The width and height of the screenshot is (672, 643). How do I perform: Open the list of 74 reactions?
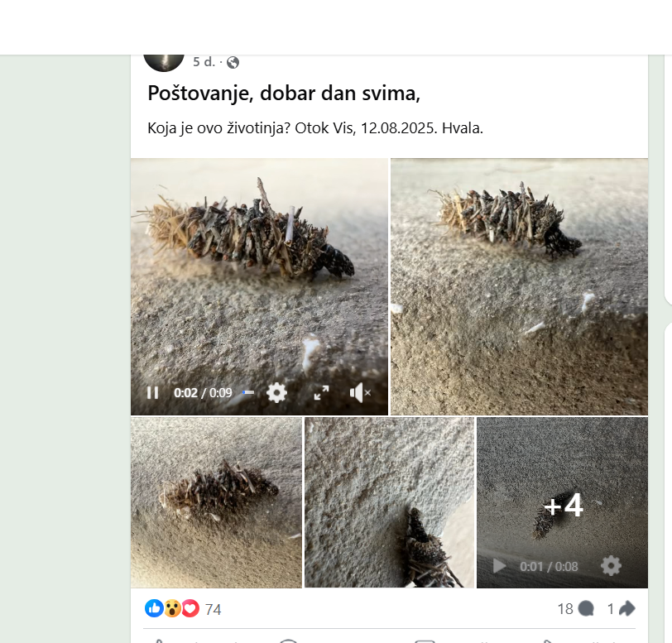[x=213, y=610]
